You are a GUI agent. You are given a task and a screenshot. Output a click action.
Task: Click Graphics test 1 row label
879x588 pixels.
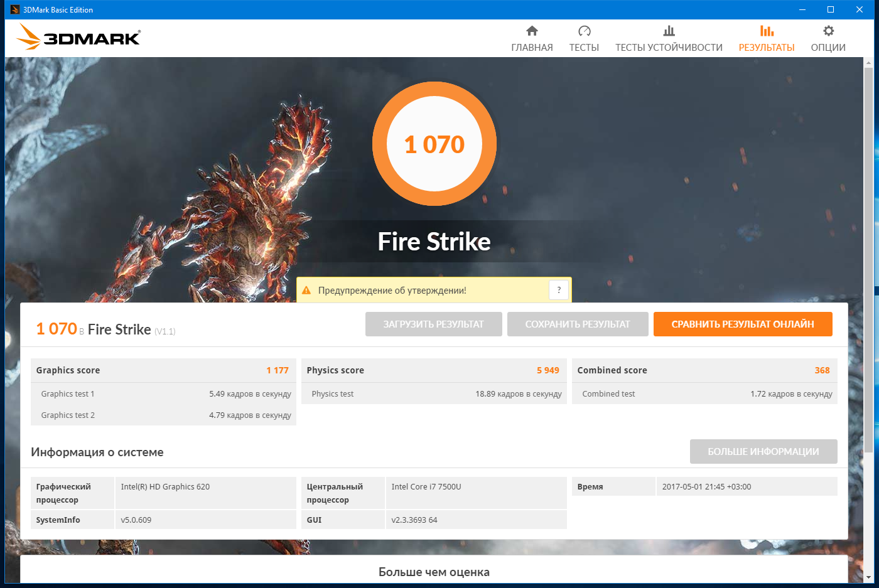coord(68,394)
